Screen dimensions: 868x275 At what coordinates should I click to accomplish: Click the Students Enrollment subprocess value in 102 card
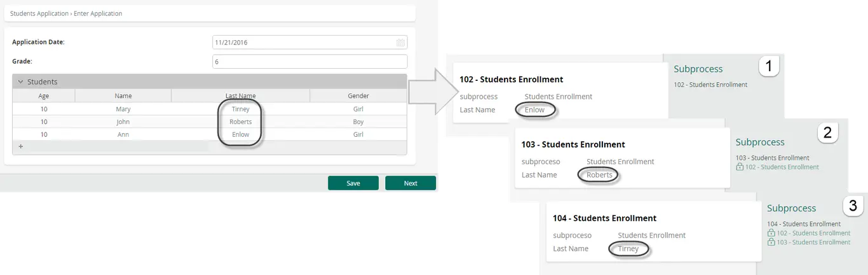point(559,97)
